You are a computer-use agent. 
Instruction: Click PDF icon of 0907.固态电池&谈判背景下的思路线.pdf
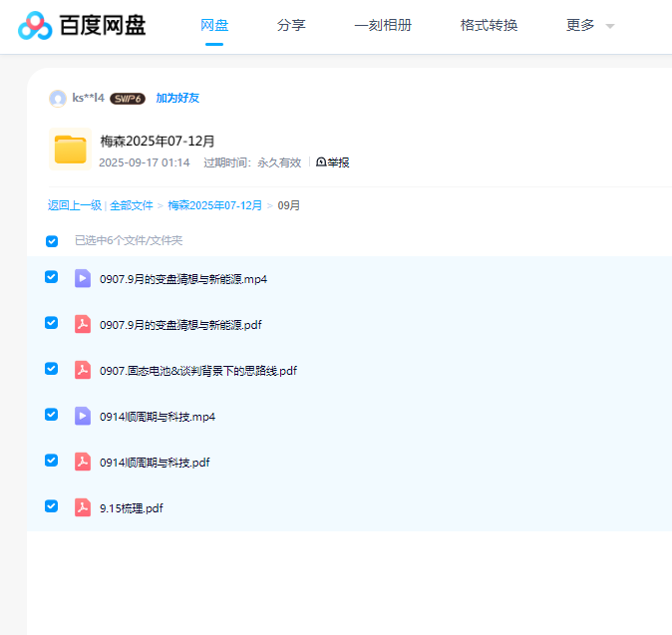coord(83,370)
